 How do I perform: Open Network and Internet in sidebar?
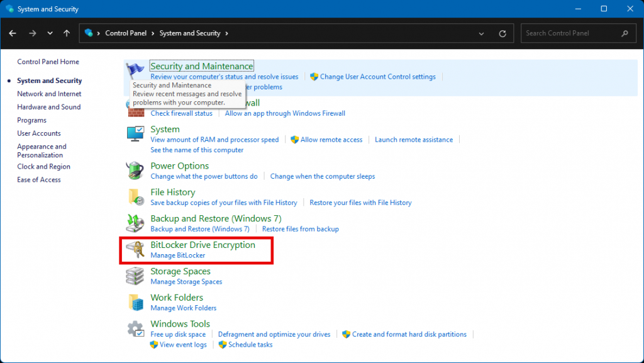[x=49, y=94]
